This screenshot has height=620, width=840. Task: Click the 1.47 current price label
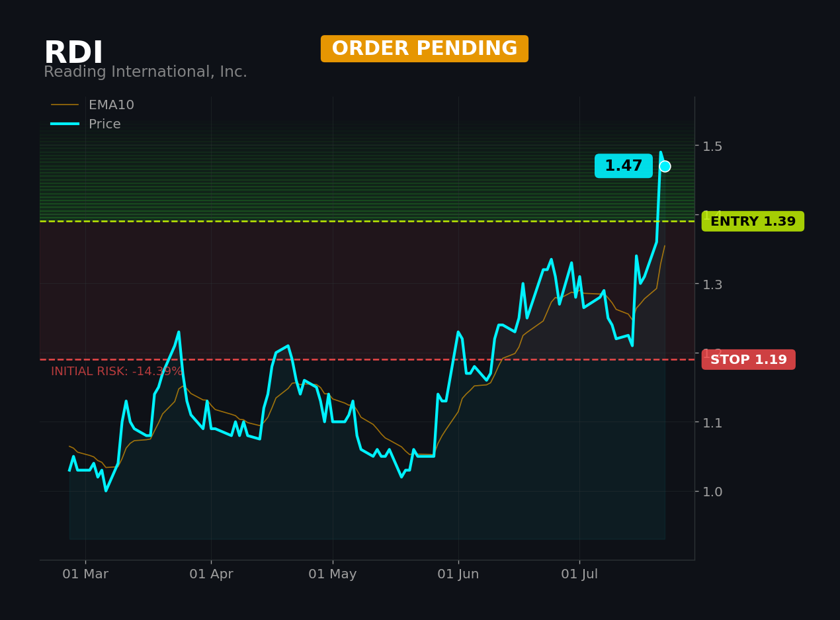coord(624,166)
